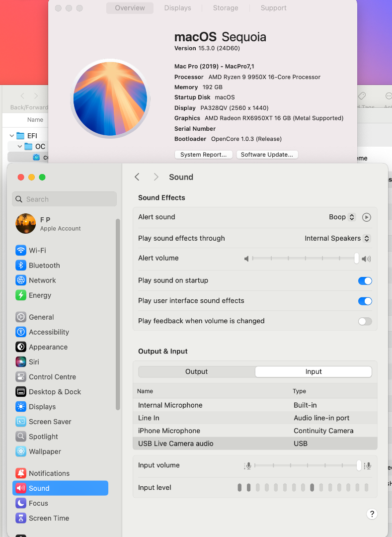Change sound effects output from Internal Speakers
This screenshot has height=537, width=392.
pos(337,238)
